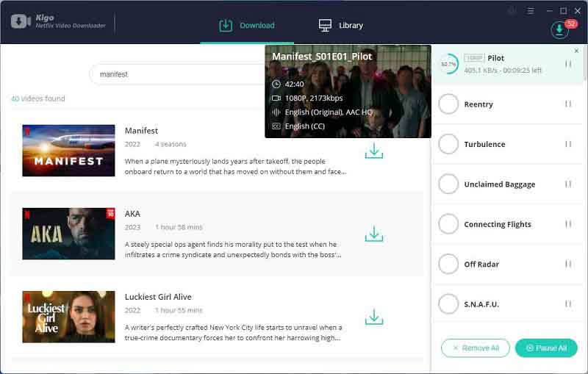
Task: Remove the Pilot item with its X button
Action: (x=576, y=51)
